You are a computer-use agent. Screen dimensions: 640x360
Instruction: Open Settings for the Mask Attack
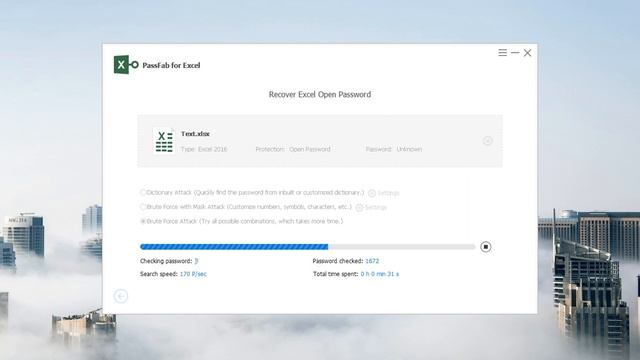(x=371, y=207)
